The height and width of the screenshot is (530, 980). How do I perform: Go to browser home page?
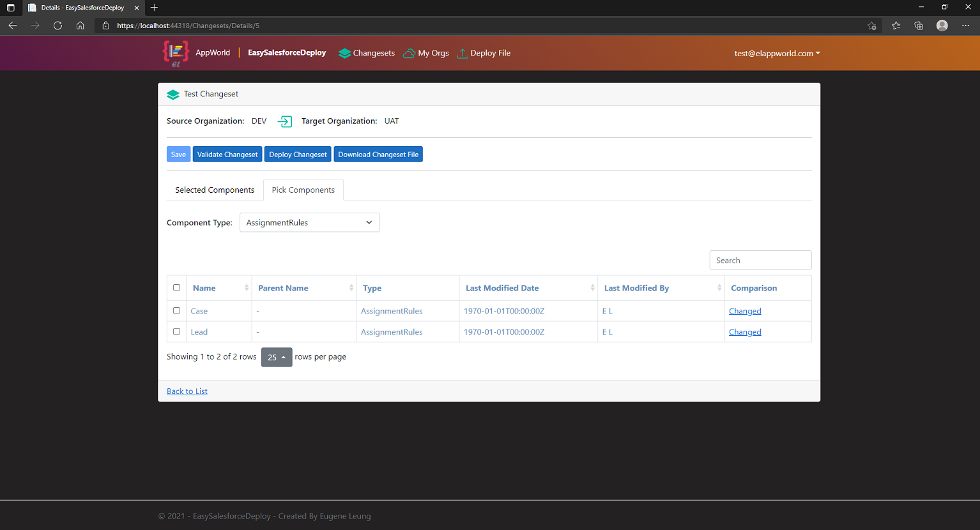pos(80,26)
